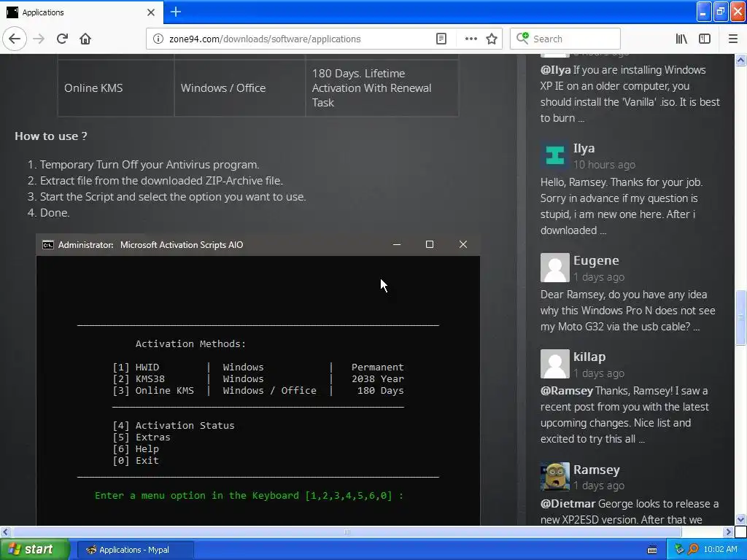Go back to the previous page
The width and height of the screenshot is (747, 560).
point(15,39)
